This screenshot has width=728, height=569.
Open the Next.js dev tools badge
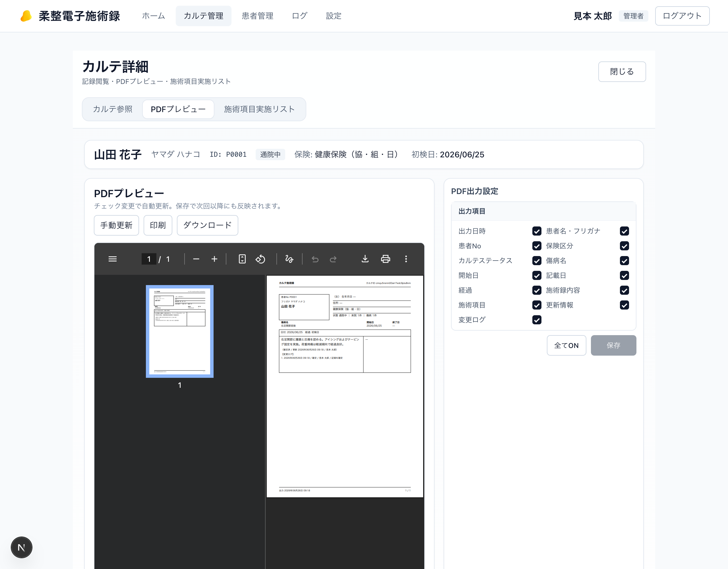[x=21, y=547]
